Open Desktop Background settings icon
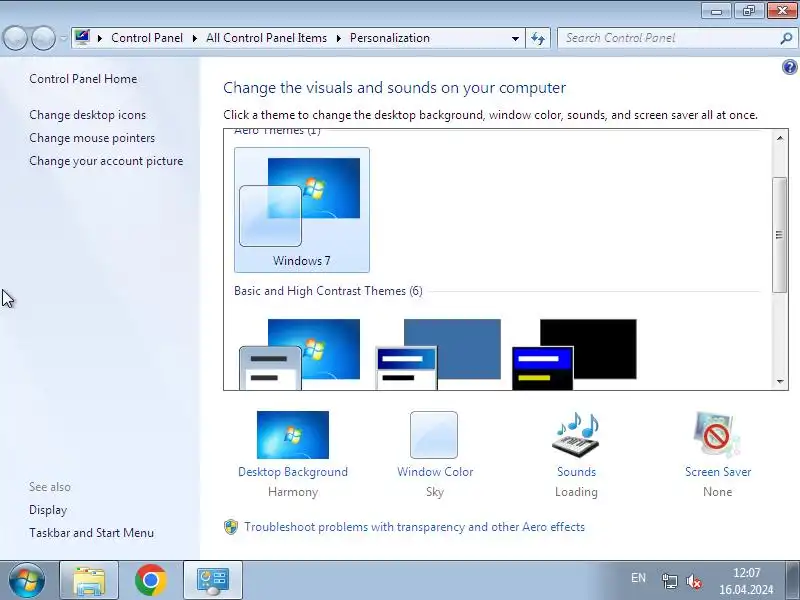Image resolution: width=800 pixels, height=600 pixels. (293, 435)
